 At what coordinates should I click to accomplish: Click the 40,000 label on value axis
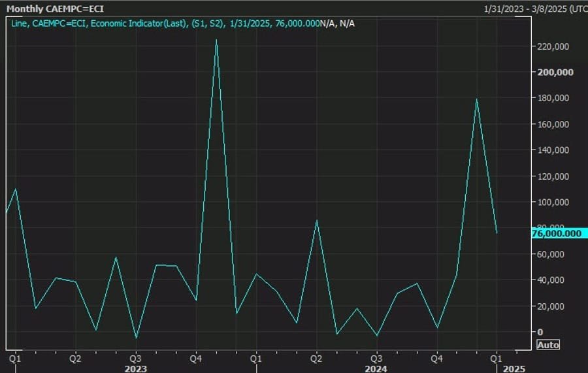(x=553, y=280)
